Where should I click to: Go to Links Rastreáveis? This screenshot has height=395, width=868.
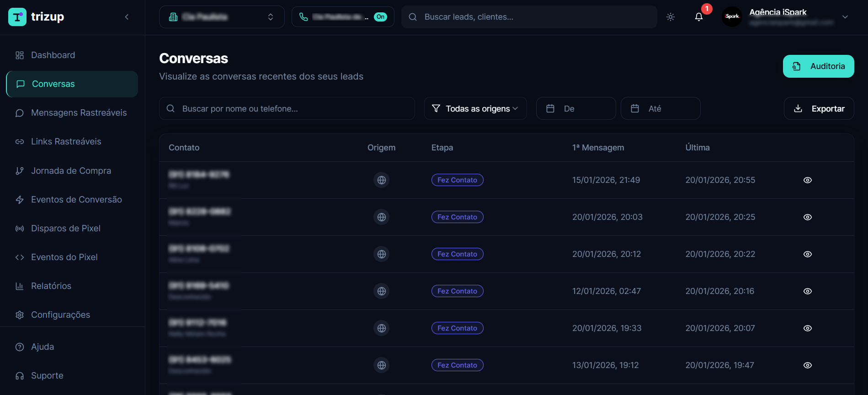[72, 141]
